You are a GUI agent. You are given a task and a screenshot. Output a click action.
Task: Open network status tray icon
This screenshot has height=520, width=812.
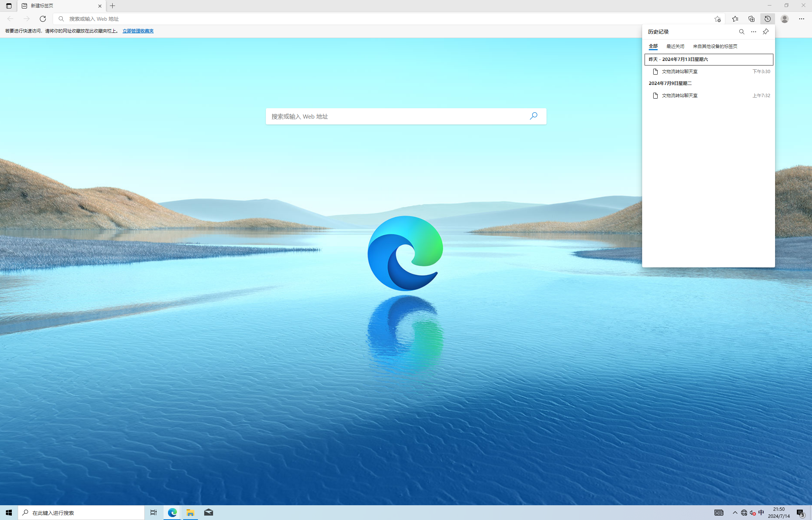click(x=744, y=513)
